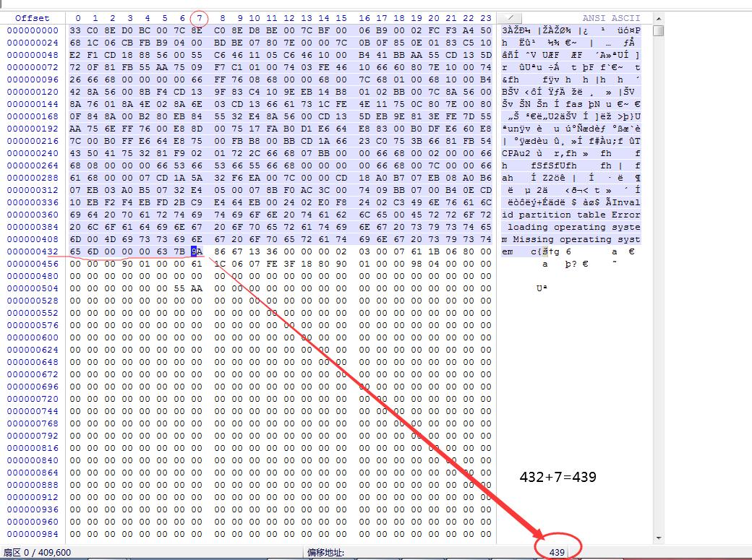The height and width of the screenshot is (560, 752).
Task: Click the offset address label in status bar
Action: pyautogui.click(x=325, y=552)
